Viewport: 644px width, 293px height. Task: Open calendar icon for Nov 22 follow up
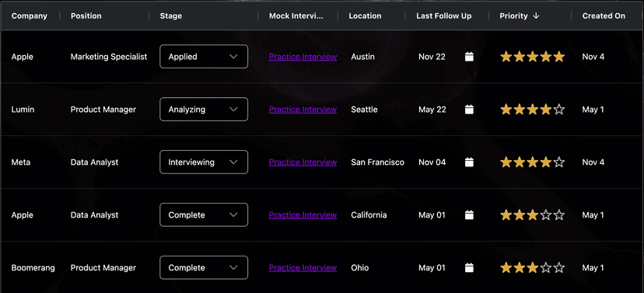(469, 57)
